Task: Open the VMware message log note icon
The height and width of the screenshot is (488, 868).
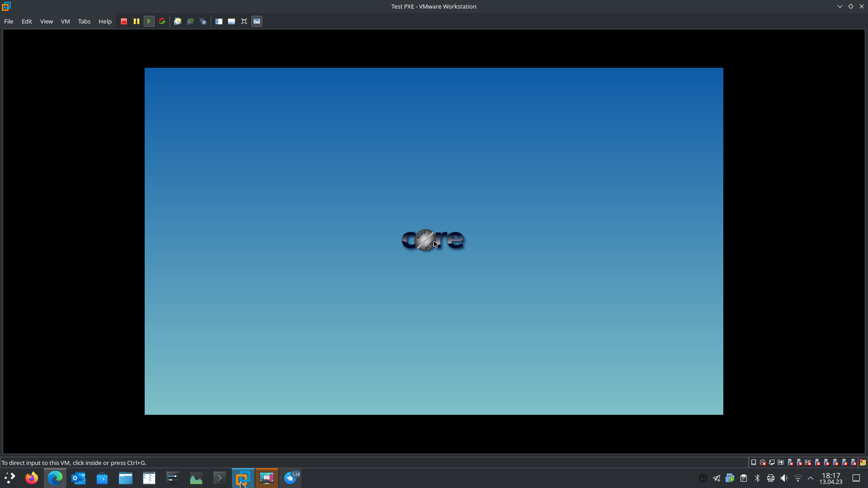Action: [863, 462]
